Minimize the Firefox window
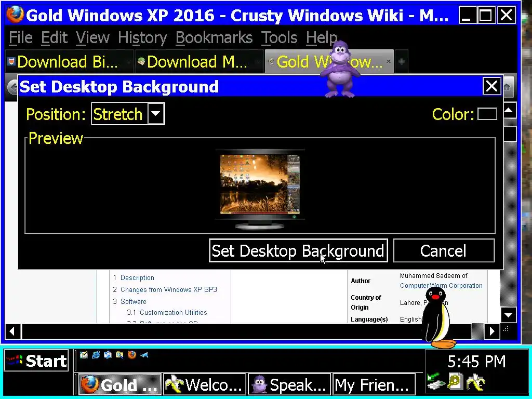 coord(467,15)
